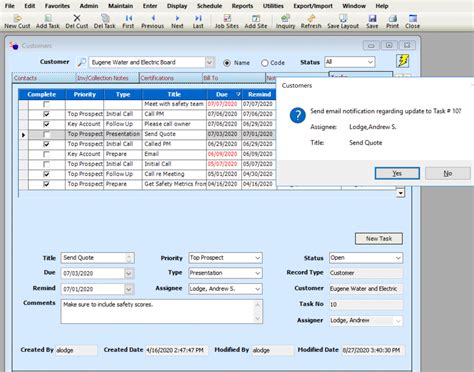Click the New Task button
The height and width of the screenshot is (372, 474).
(379, 239)
